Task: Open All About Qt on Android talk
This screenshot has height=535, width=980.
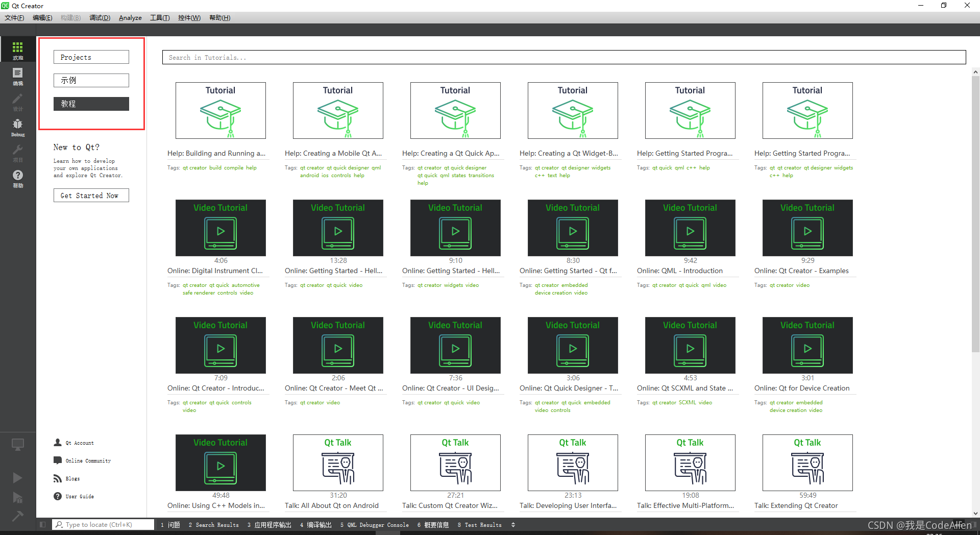Action: [x=338, y=463]
